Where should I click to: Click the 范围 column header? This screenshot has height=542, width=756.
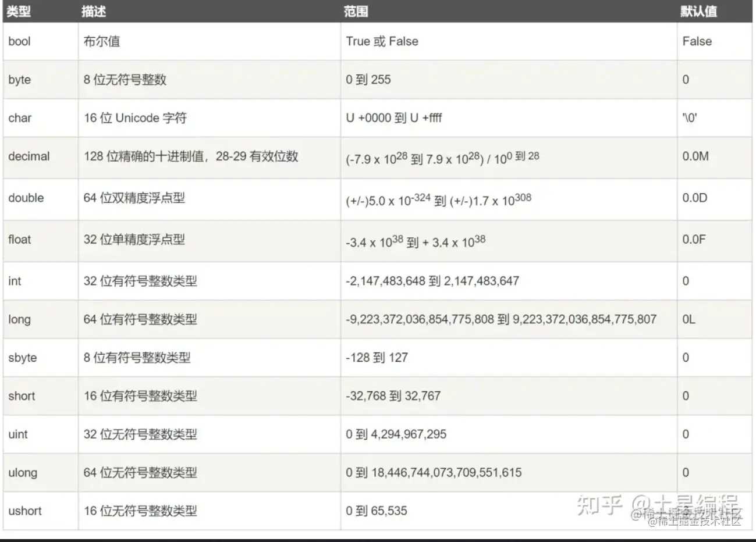tap(356, 12)
